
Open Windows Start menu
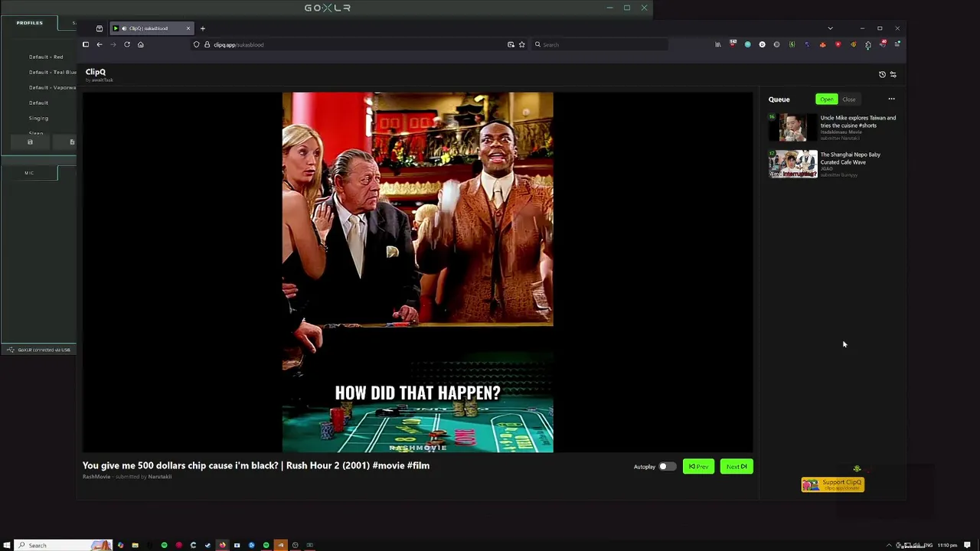point(7,545)
